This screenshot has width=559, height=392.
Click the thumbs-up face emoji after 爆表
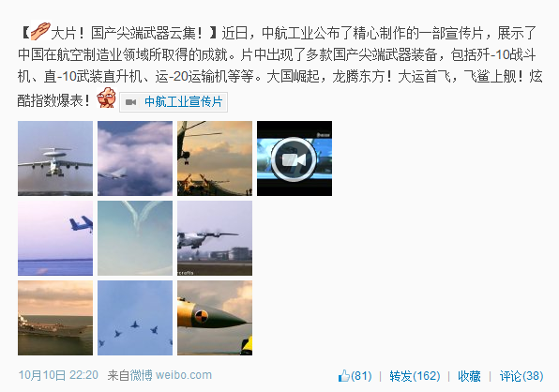click(x=107, y=98)
